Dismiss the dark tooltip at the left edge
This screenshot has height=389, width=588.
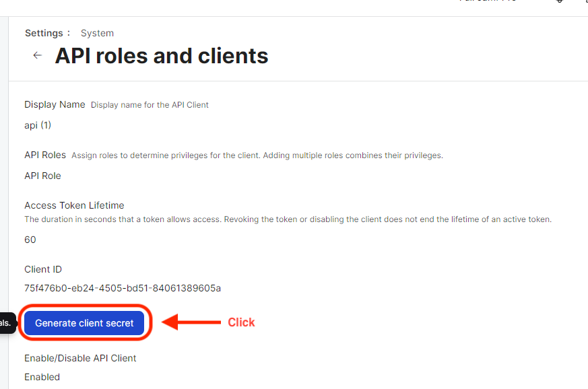point(7,323)
